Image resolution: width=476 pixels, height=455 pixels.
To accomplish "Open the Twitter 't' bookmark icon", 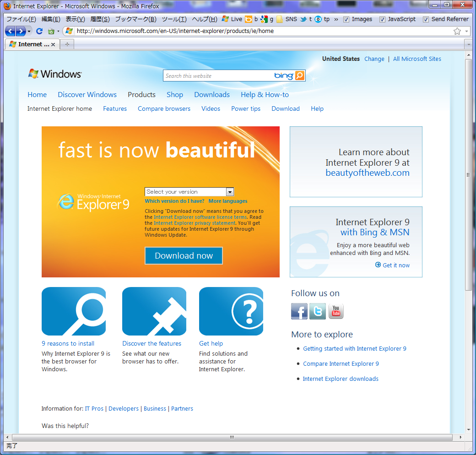I will [x=306, y=19].
